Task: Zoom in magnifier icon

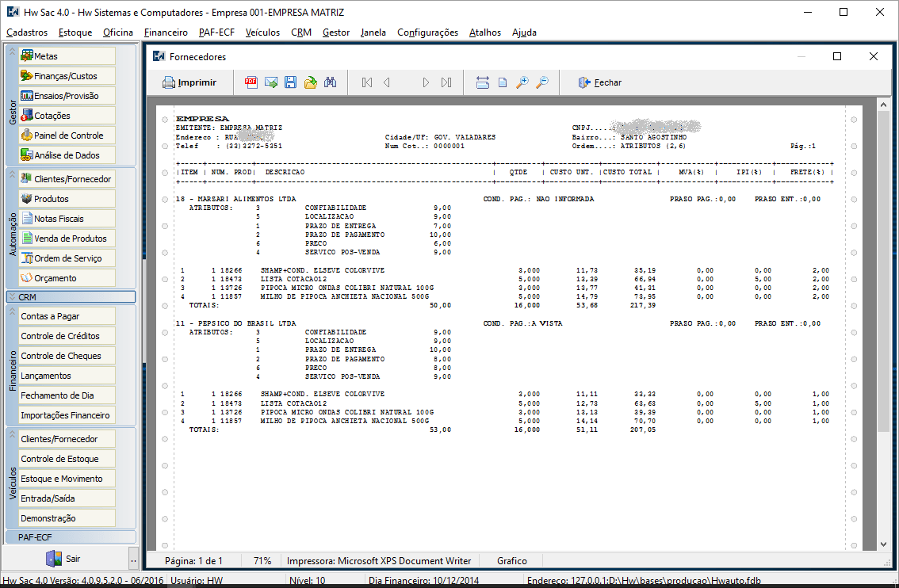Action: (522, 82)
